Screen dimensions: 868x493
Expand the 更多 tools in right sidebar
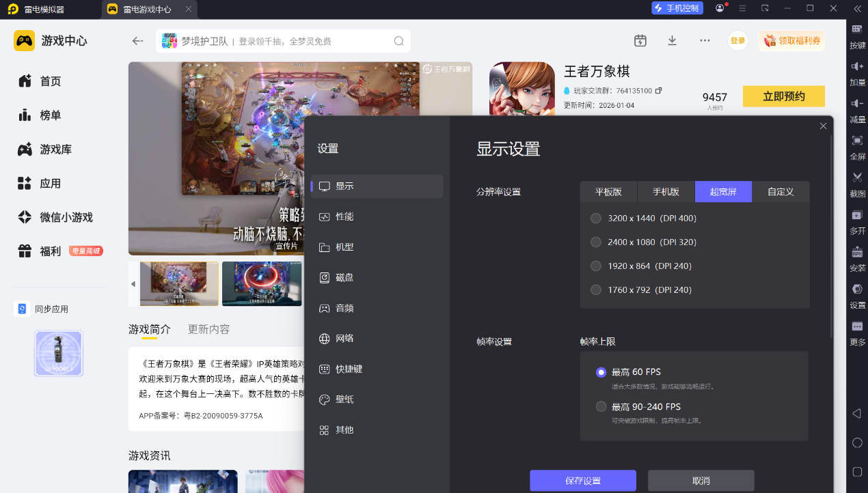coord(857,326)
